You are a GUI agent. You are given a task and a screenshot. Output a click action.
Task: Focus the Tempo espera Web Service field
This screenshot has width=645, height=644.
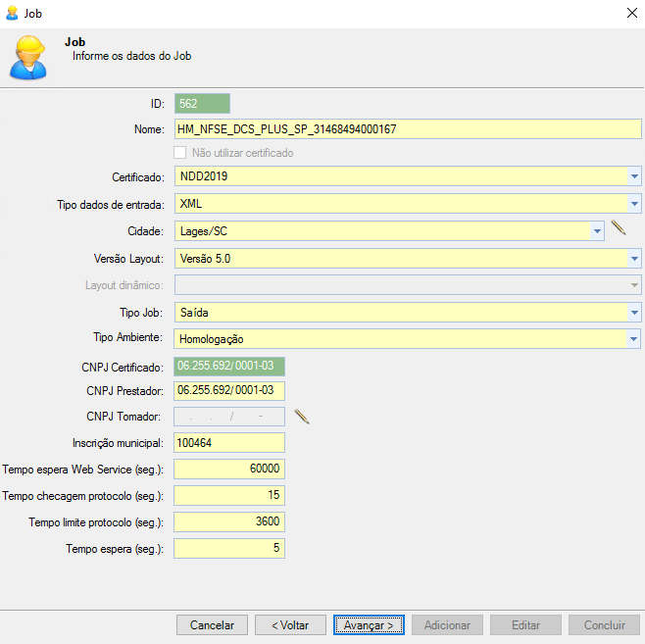point(228,469)
